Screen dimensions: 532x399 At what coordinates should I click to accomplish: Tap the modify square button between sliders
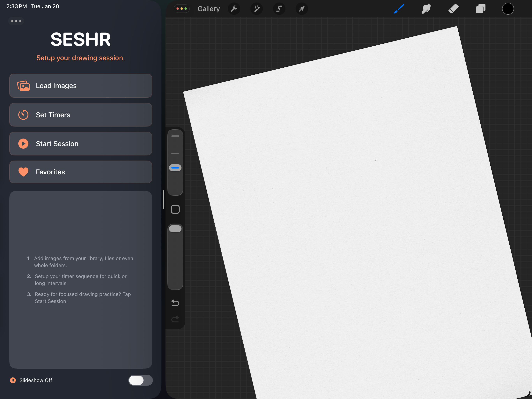175,209
